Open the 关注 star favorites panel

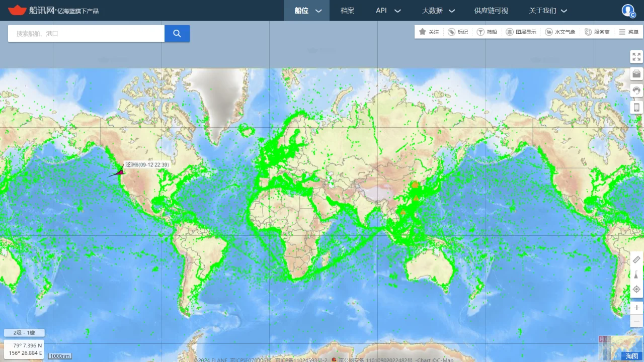(429, 32)
